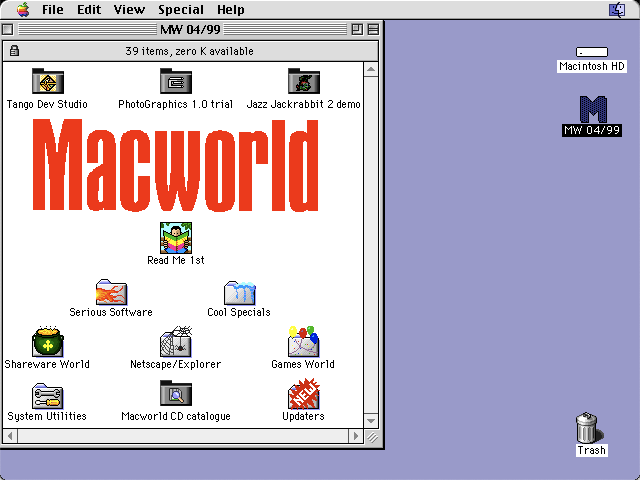Click the MW 04/99 window close box
Screen dimensions: 640x480
8,29
